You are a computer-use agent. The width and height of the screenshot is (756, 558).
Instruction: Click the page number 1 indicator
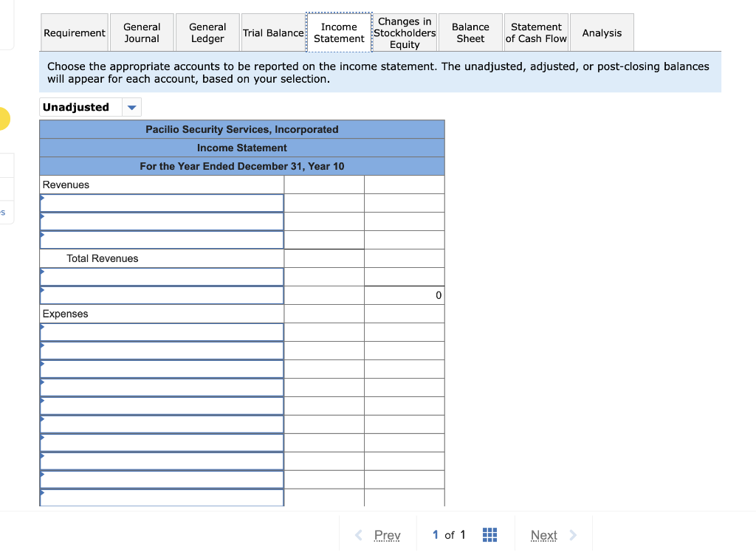click(435, 535)
